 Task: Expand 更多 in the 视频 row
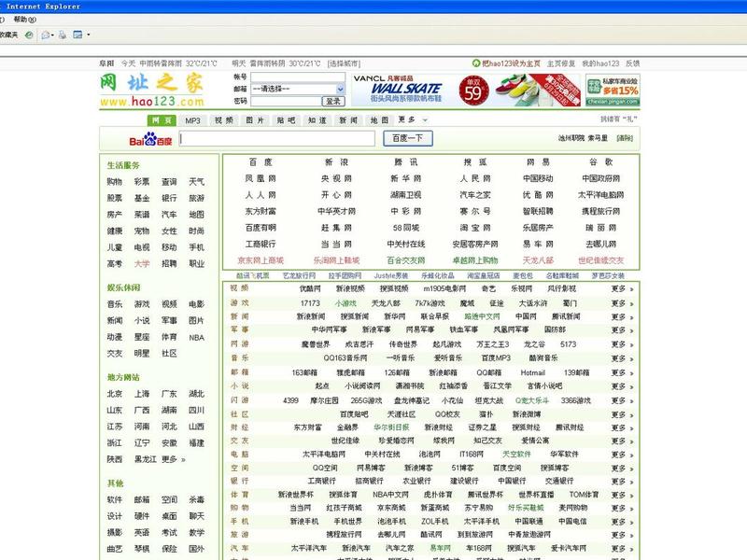point(622,289)
